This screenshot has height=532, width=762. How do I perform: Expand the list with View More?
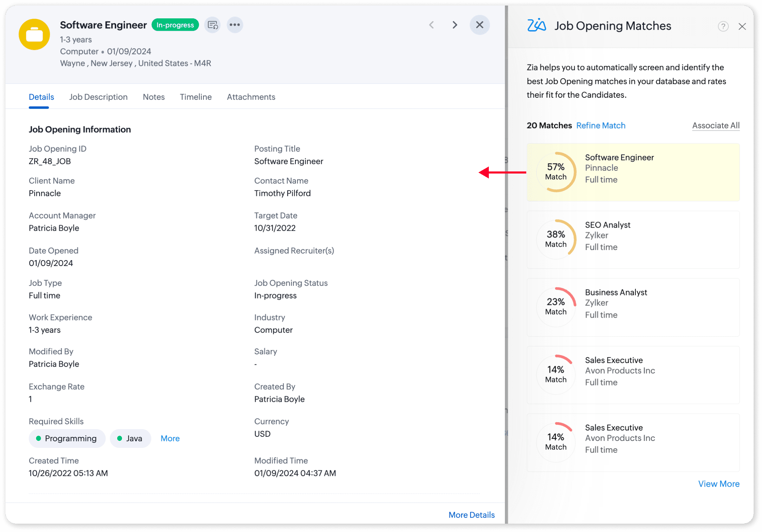(x=718, y=484)
